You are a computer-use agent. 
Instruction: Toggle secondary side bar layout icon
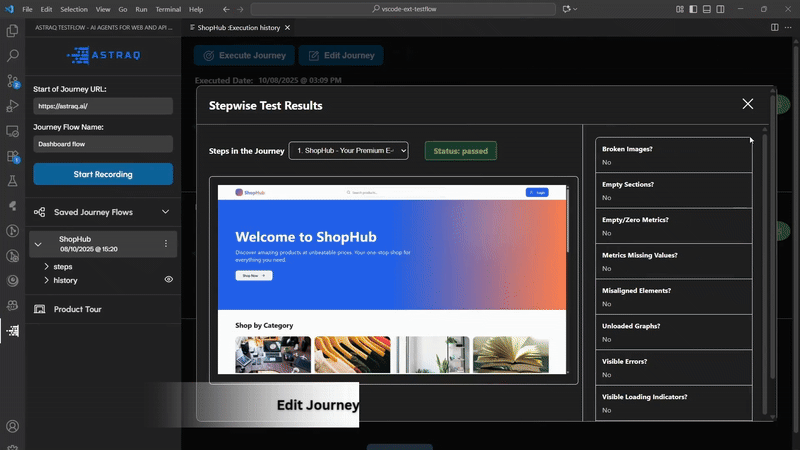click(x=720, y=9)
